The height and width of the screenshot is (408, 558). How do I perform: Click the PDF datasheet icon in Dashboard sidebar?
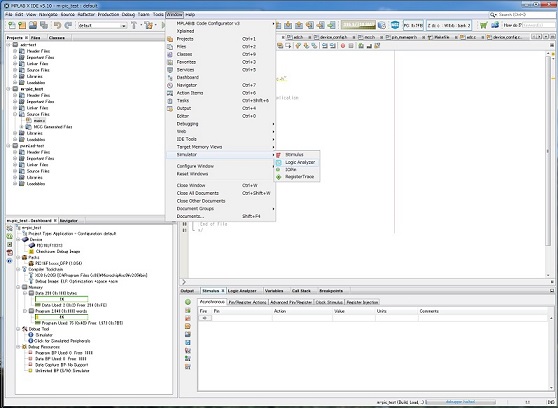(x=10, y=253)
